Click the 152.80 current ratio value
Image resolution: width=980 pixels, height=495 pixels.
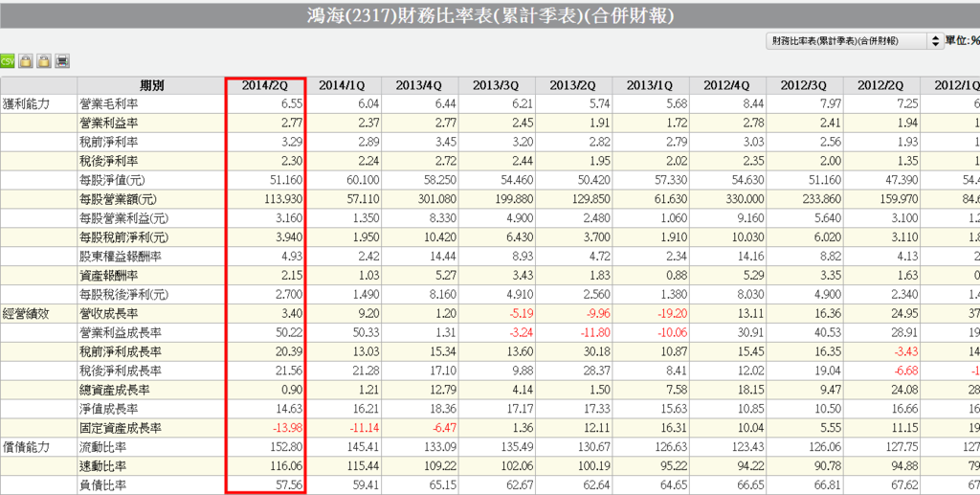(x=287, y=447)
